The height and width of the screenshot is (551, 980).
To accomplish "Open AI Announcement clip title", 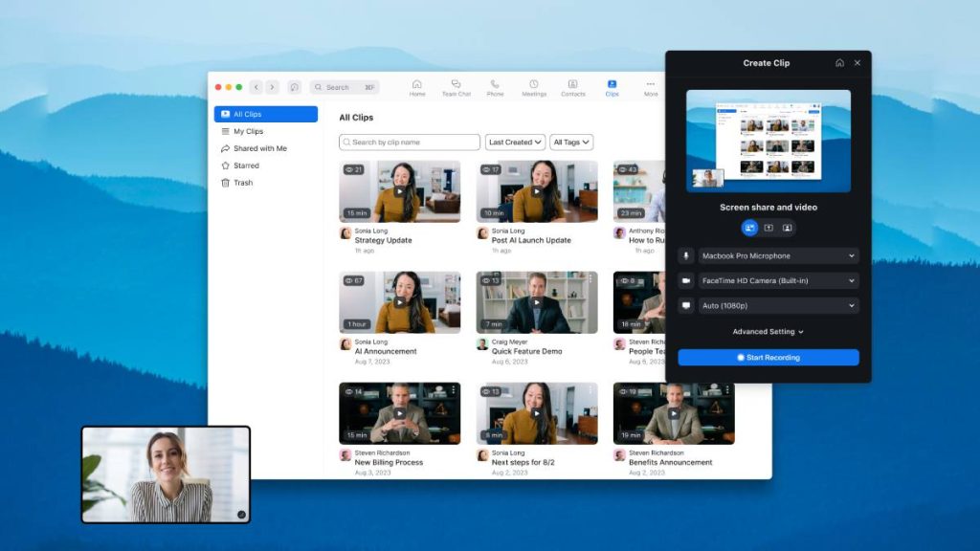I will [386, 352].
